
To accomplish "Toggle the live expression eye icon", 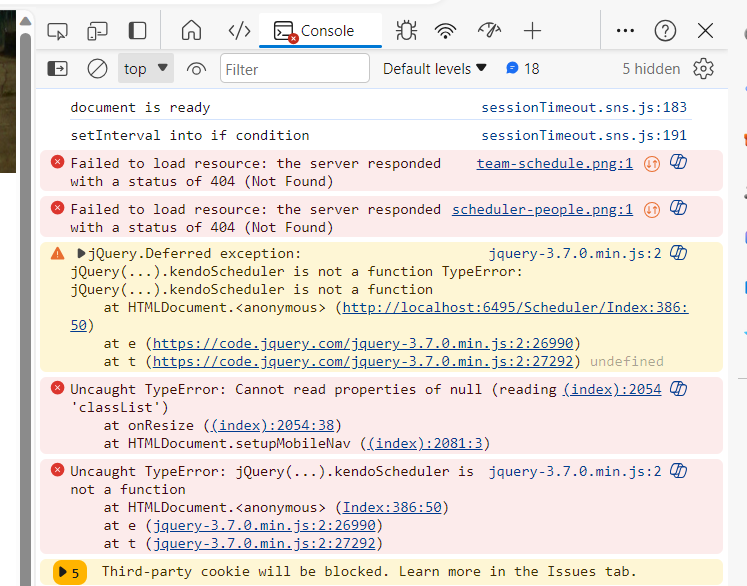I will point(196,69).
